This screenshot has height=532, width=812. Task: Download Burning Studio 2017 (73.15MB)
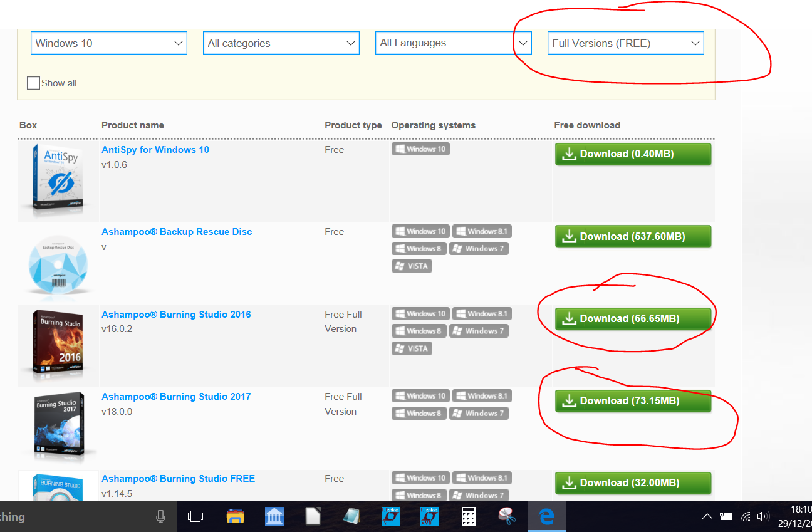(x=633, y=400)
